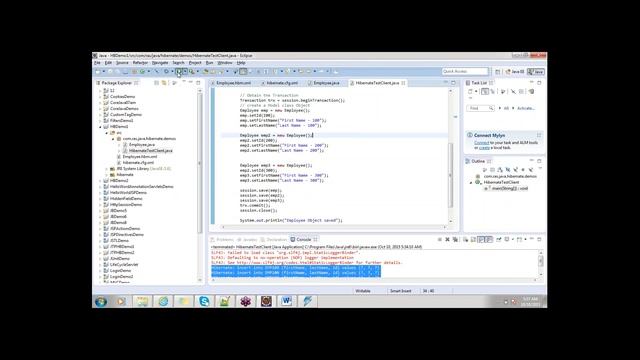Viewport: 640px width, 360px height.
Task: Switch to the Javadoc tab
Action: [x=247, y=240]
